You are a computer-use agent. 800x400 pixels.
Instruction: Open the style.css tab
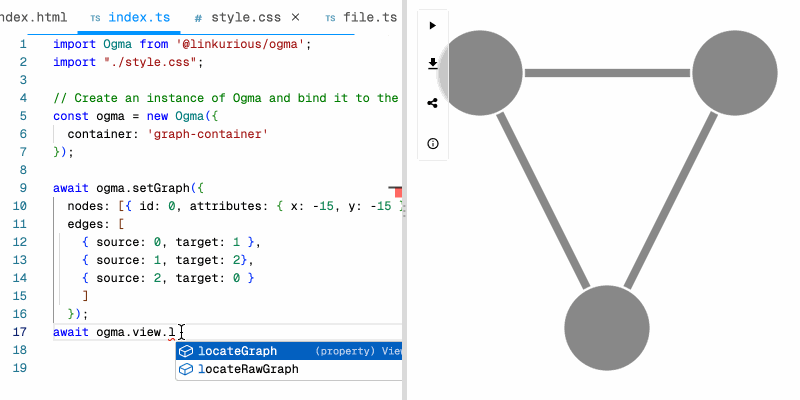pyautogui.click(x=239, y=18)
